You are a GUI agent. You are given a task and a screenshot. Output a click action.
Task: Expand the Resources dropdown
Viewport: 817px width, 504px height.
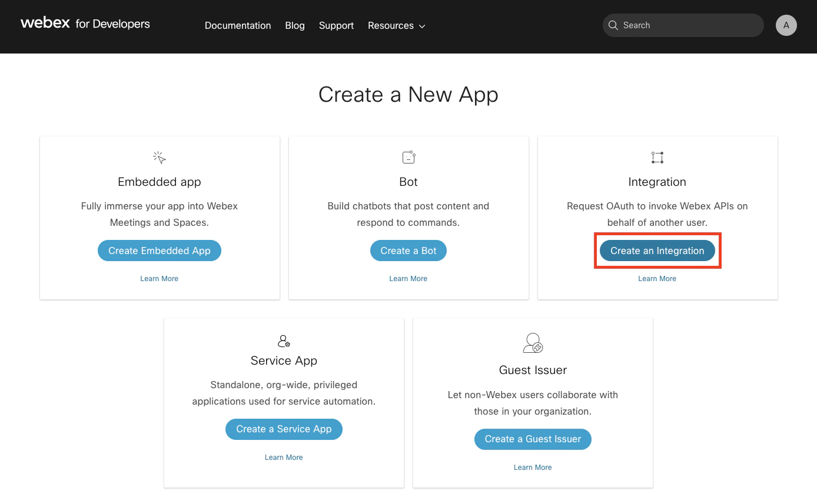[x=396, y=25]
